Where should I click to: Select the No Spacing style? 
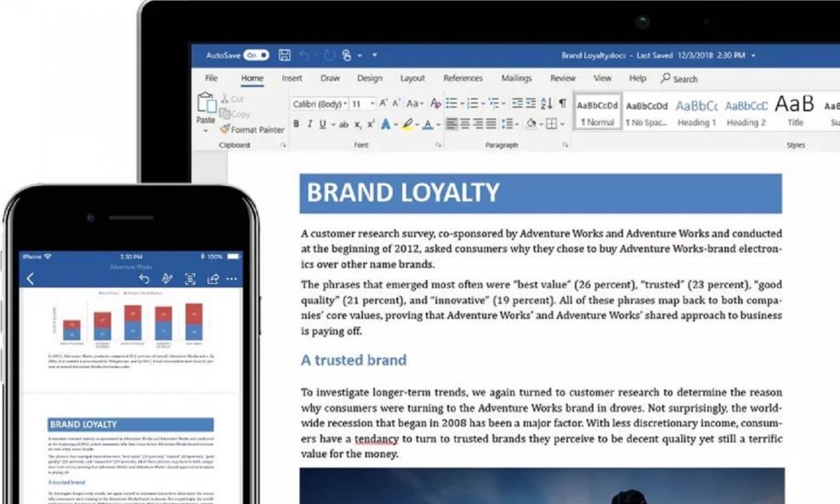click(647, 112)
